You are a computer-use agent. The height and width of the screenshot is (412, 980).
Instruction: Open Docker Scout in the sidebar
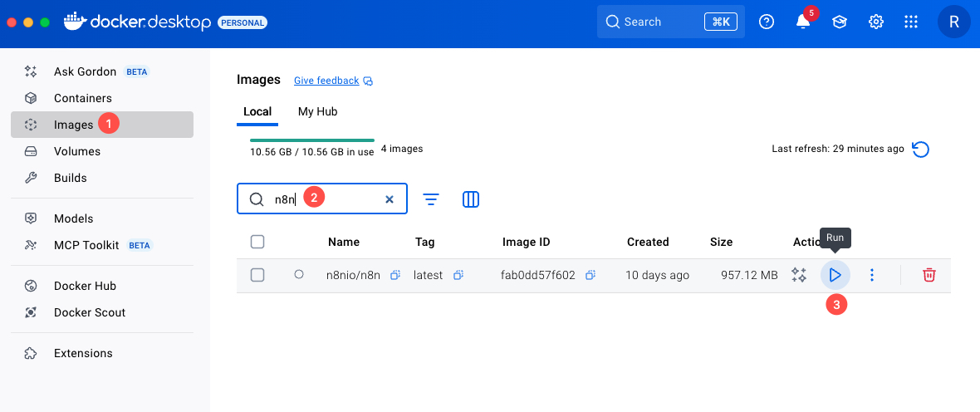point(102,312)
